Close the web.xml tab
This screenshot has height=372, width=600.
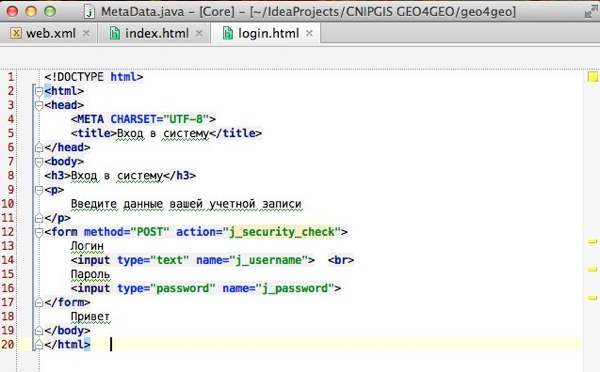(86, 33)
